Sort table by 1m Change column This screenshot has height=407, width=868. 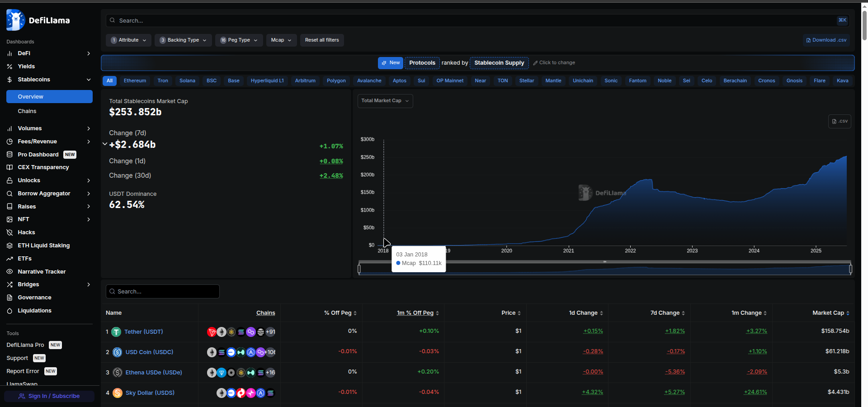749,313
